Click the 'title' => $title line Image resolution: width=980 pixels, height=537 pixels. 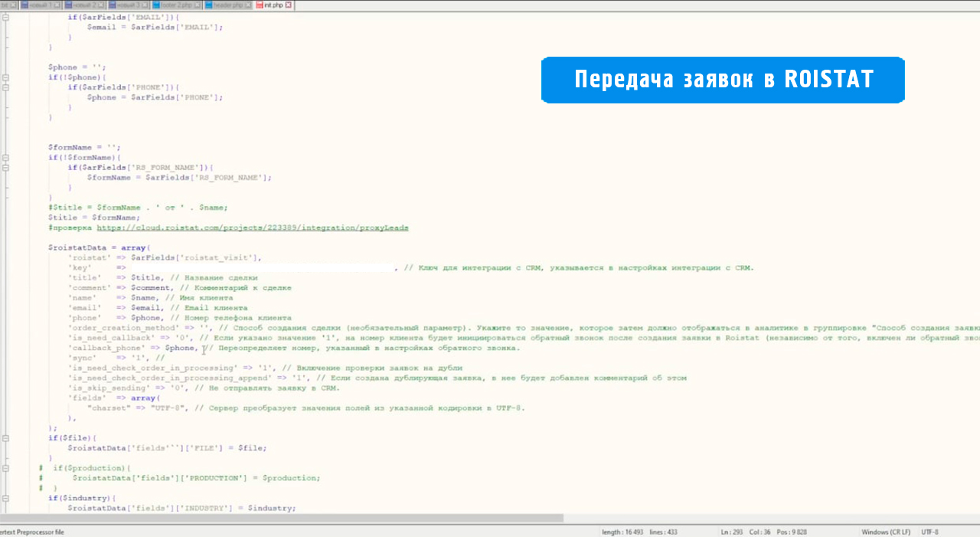[x=162, y=277]
